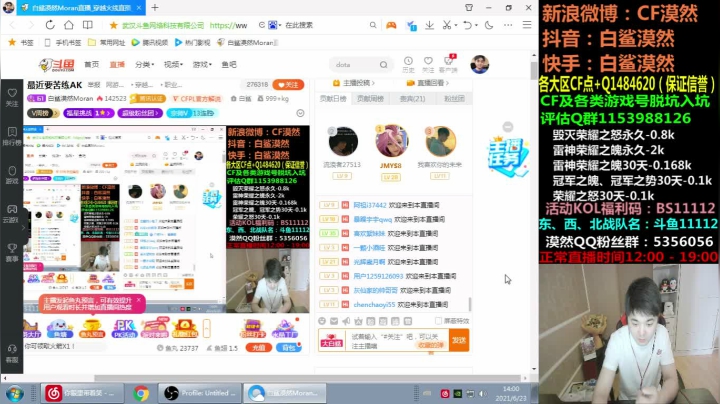Open a new browser tab with plus button
Screen dimensions: 720x404
pyautogui.click(x=155, y=7)
